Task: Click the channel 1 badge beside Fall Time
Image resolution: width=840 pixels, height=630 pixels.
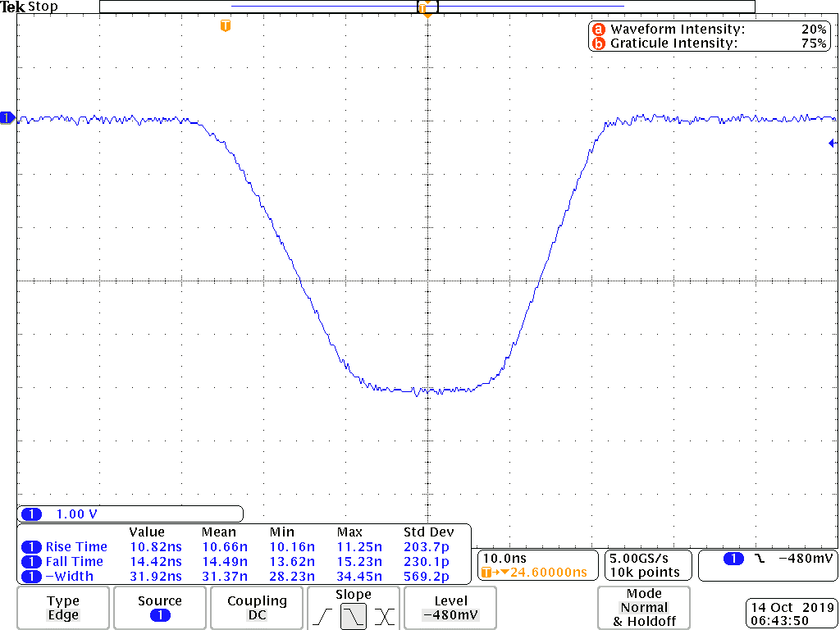Action: [31, 562]
